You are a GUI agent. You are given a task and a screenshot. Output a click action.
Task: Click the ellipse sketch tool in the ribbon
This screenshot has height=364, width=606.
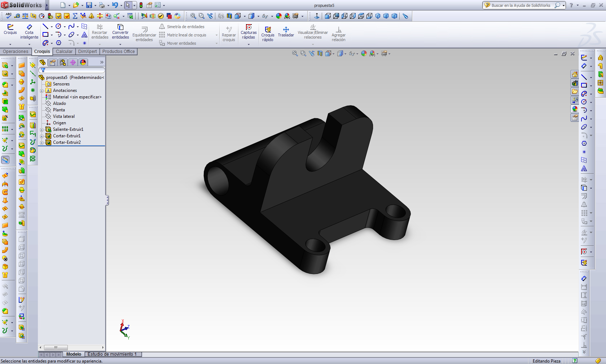[71, 35]
